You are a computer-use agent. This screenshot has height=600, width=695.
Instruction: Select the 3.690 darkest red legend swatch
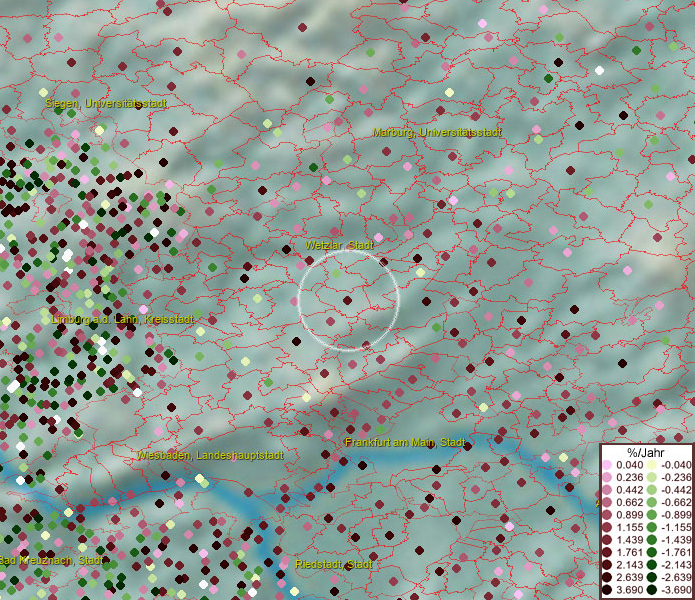pos(608,590)
